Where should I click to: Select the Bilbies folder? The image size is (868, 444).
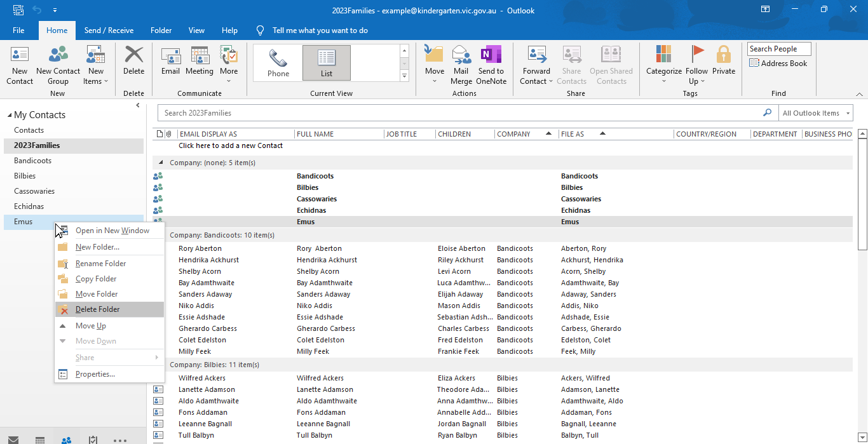tap(74, 176)
